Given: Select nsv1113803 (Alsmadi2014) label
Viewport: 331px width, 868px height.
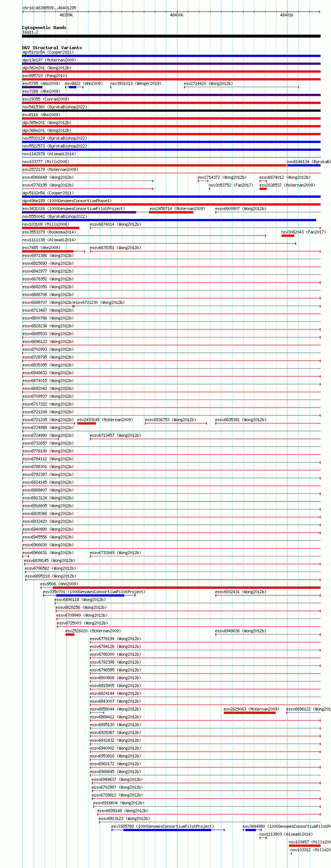Looking at the screenshot, I should click(286, 834).
